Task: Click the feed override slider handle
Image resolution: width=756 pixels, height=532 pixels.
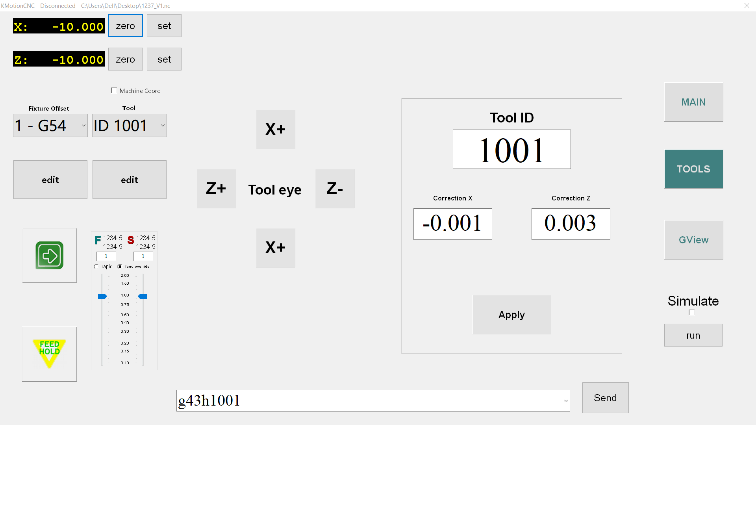Action: coord(102,296)
